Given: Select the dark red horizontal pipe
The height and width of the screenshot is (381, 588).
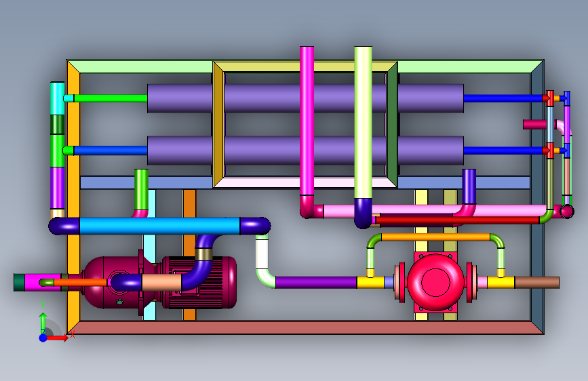Looking at the screenshot, I should 458,220.
